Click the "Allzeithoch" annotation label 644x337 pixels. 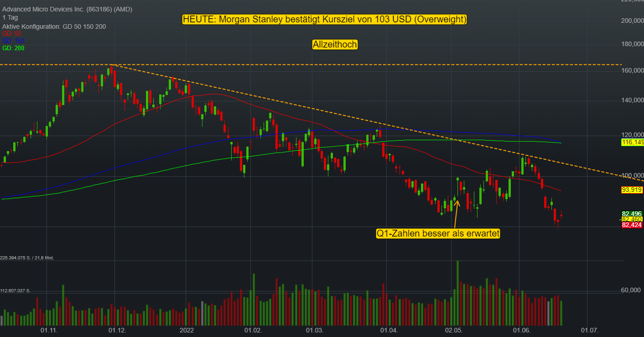point(335,44)
